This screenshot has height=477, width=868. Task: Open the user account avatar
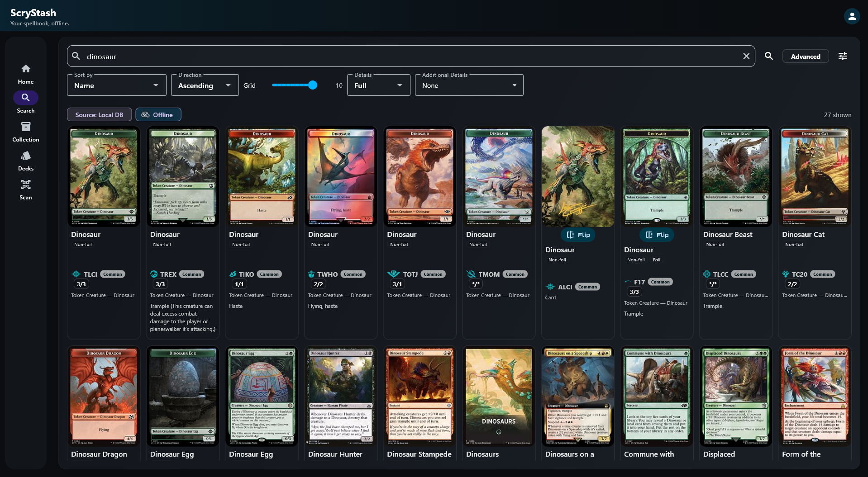click(852, 16)
